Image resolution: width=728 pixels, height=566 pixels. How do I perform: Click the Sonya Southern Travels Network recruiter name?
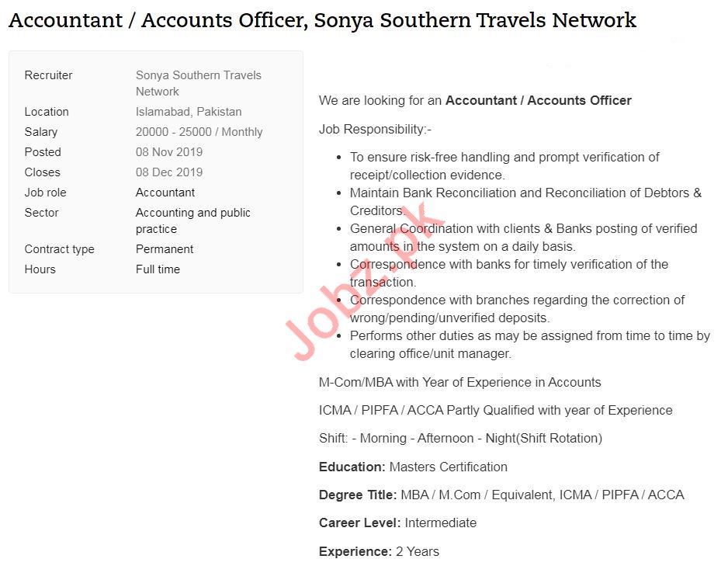coord(198,83)
